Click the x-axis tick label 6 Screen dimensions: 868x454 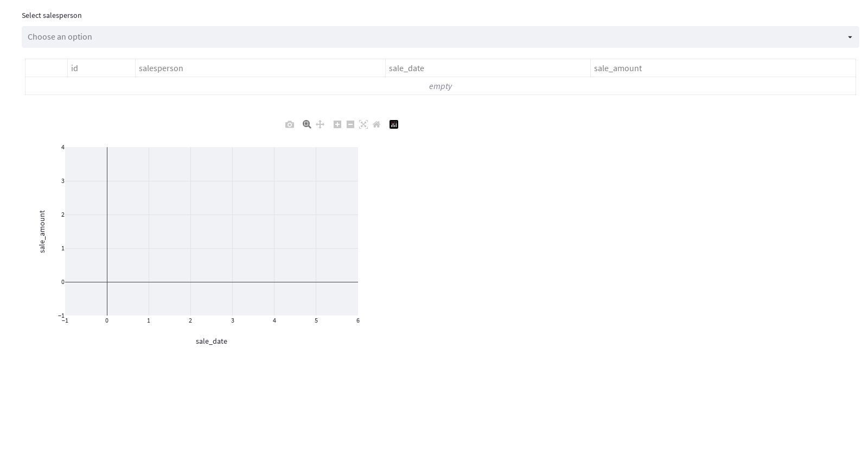click(x=358, y=320)
